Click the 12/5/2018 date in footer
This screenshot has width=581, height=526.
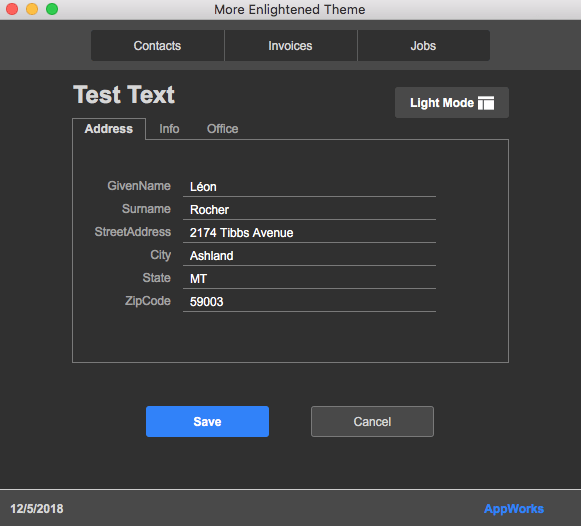37,509
